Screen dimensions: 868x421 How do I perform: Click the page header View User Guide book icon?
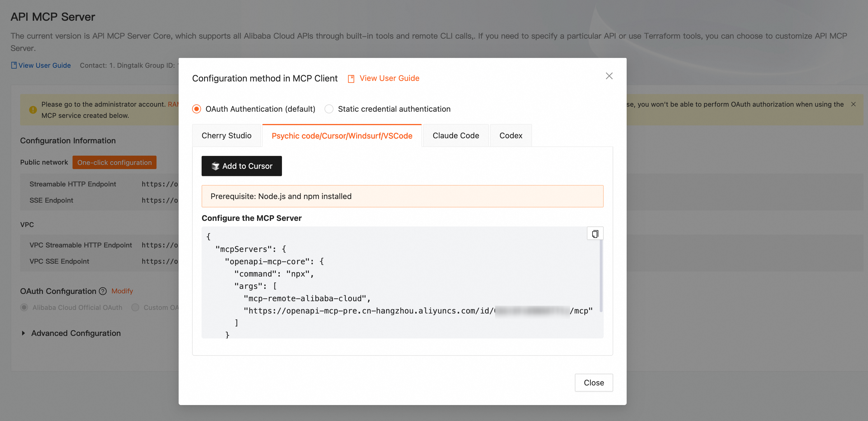14,65
